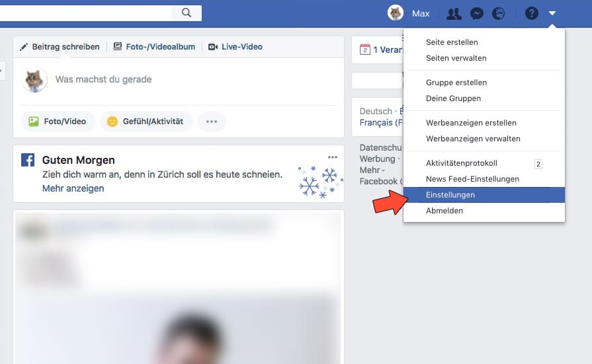Screen dimensions: 592x364
Task: Open friend requests icon
Action: [454, 13]
